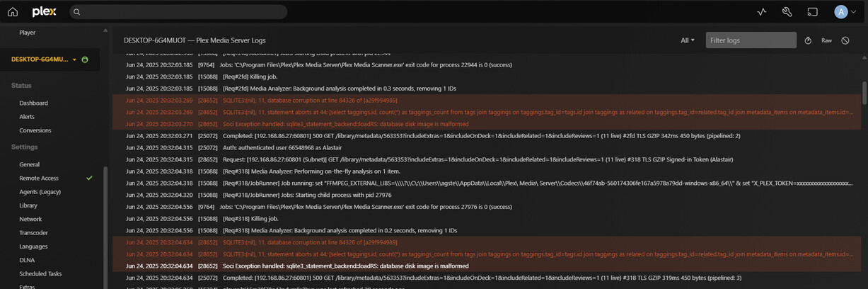868x289 pixels.
Task: Select the 'exit code for process 27976' log line
Action: 487,207
